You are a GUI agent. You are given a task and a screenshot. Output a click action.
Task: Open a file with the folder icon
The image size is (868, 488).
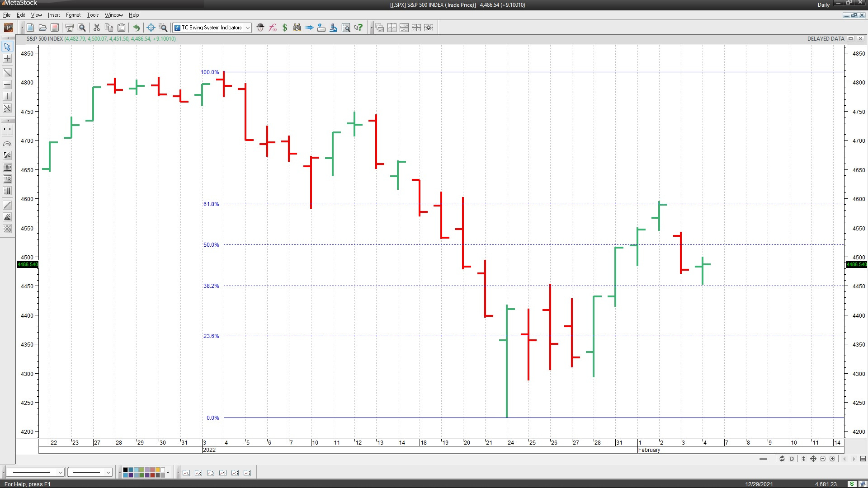coord(42,28)
